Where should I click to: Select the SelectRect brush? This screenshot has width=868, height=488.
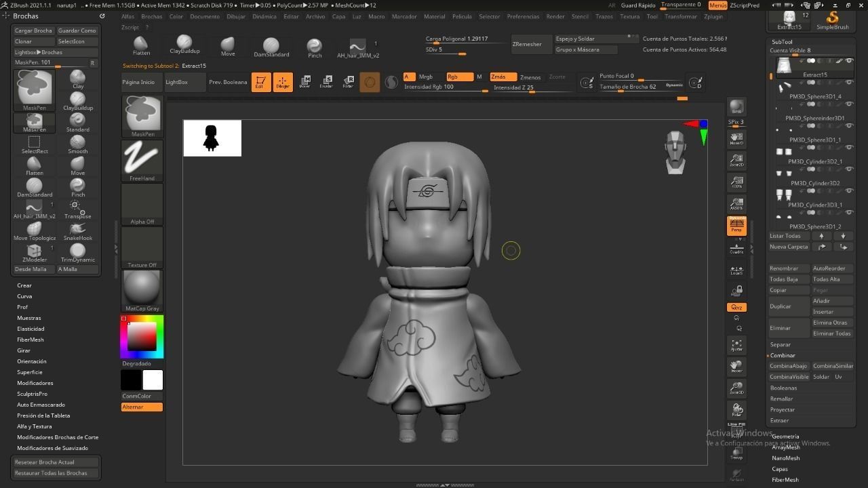35,144
